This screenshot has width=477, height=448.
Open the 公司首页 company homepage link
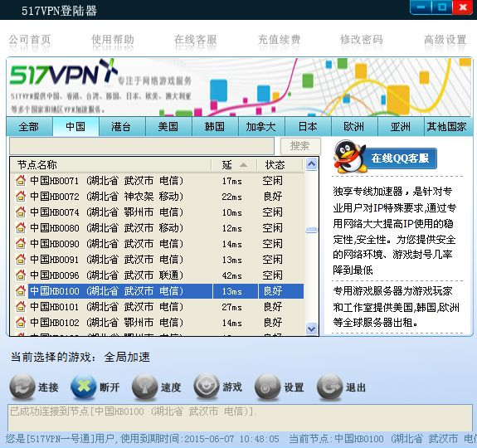(x=30, y=40)
